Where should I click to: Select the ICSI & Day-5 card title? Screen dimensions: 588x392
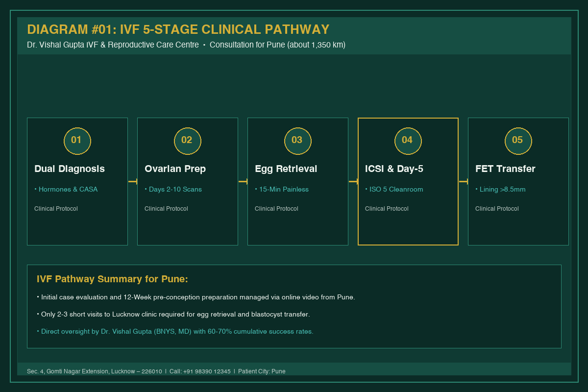click(394, 169)
